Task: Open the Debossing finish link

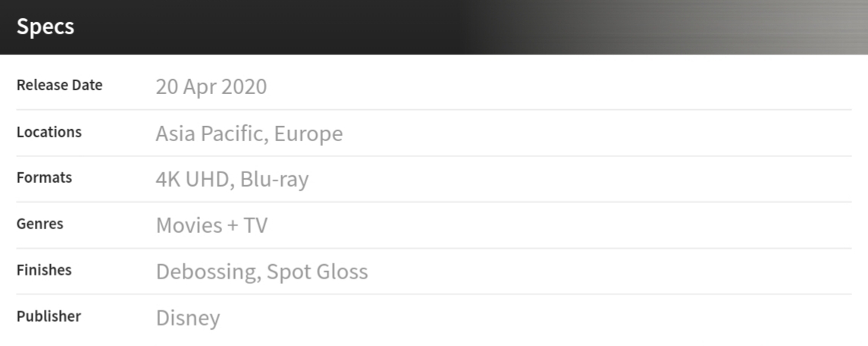Action: click(x=206, y=272)
